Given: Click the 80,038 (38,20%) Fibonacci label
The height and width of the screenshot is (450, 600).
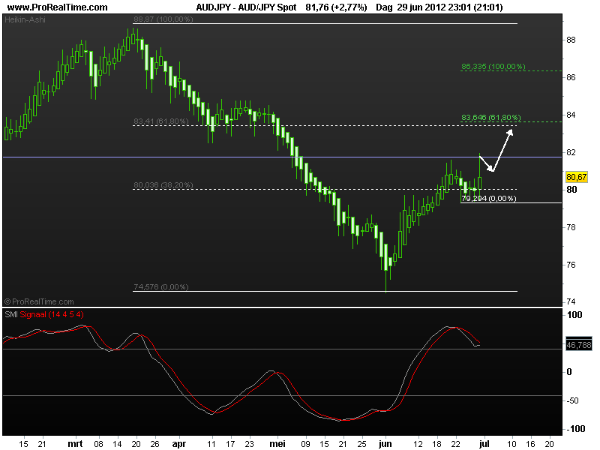Looking at the screenshot, I should [163, 185].
